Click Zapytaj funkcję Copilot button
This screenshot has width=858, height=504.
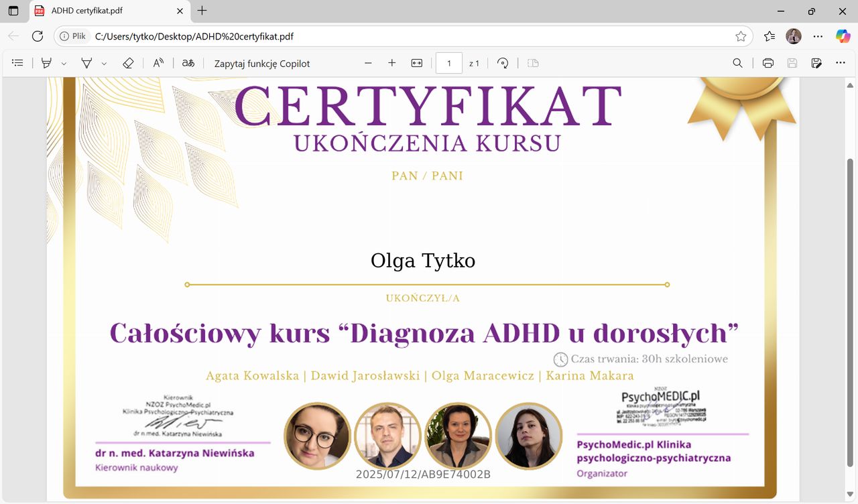point(262,64)
